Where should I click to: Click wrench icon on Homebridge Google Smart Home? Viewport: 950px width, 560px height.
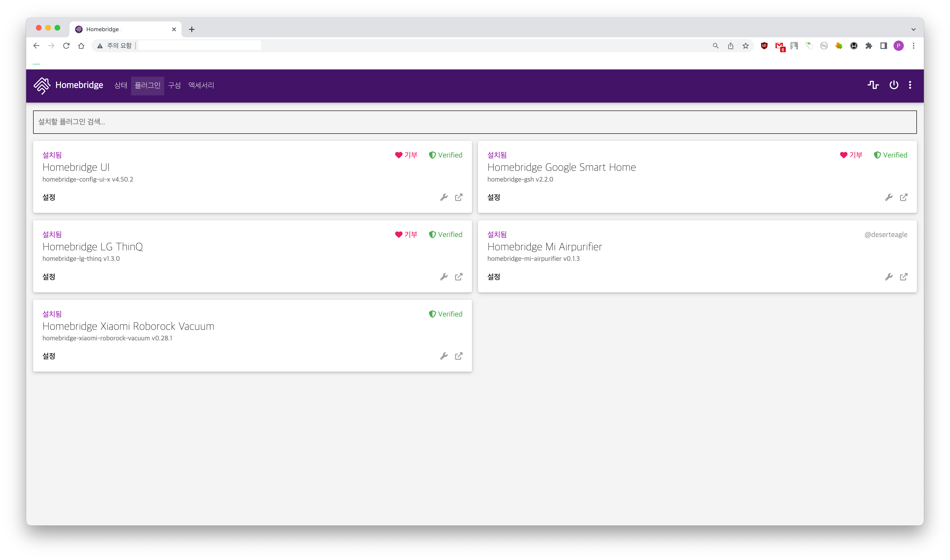point(889,197)
